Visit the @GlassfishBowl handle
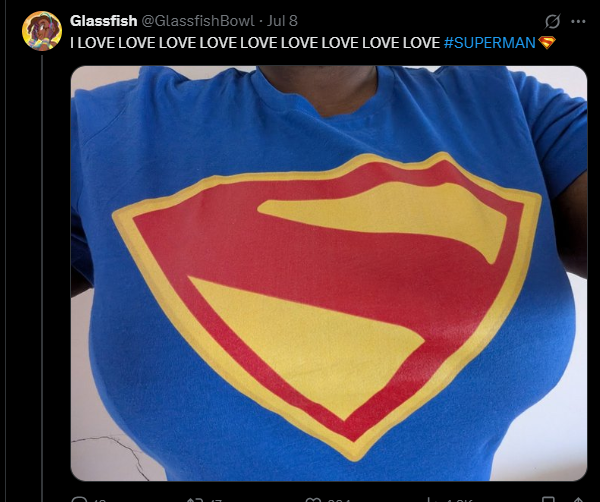Image resolution: width=600 pixels, height=502 pixels. pyautogui.click(x=198, y=21)
